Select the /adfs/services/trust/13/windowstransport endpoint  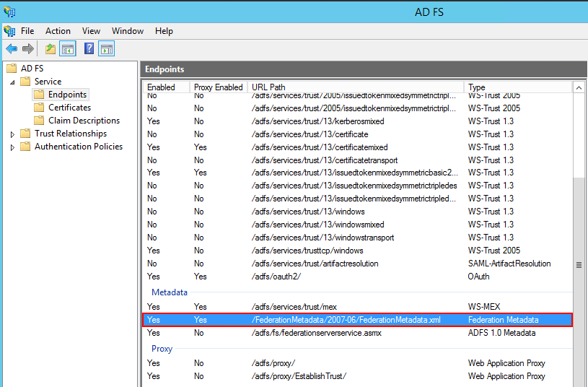point(357,238)
